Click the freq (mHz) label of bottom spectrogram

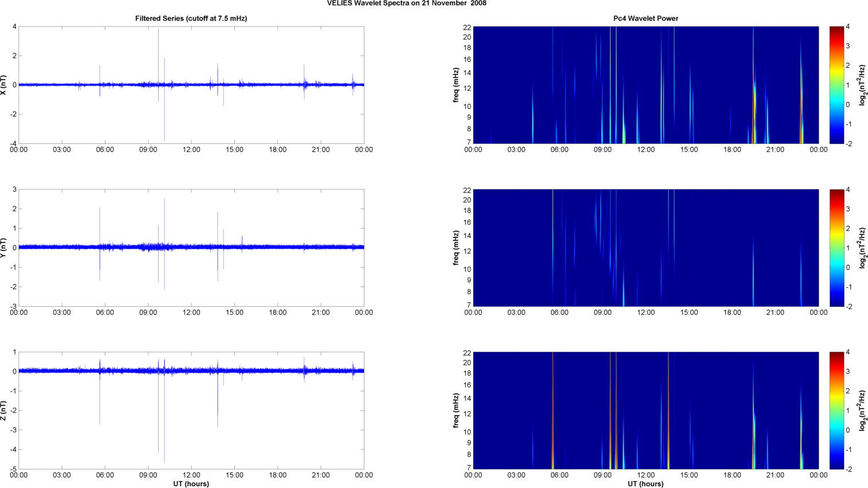456,411
